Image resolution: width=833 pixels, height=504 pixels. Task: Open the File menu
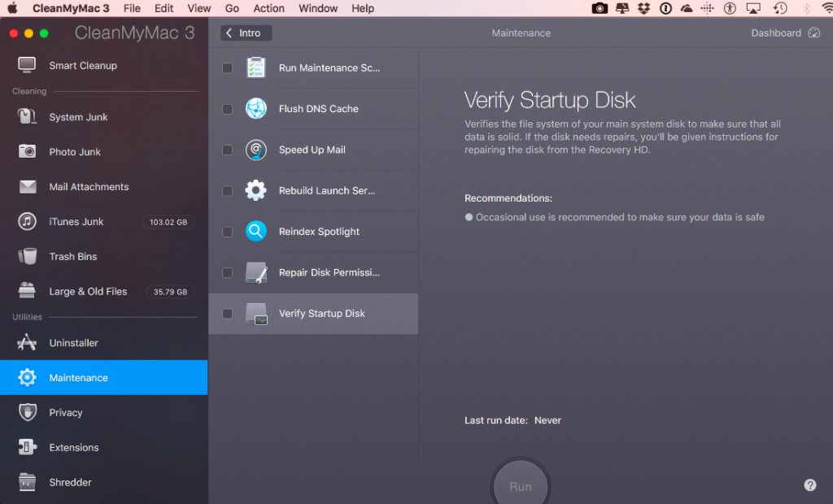click(132, 8)
